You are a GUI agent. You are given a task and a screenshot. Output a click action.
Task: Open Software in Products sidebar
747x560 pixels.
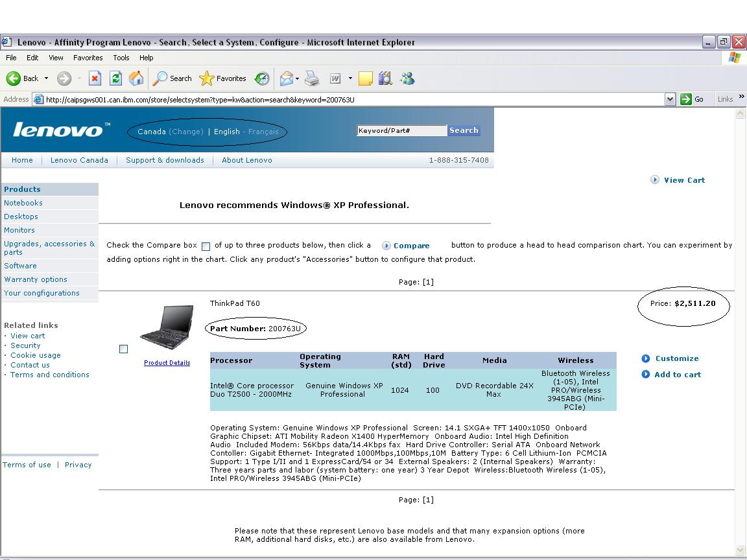(x=21, y=266)
